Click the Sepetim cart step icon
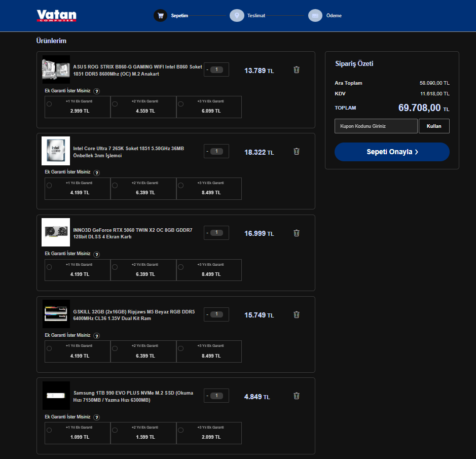Viewport: 476px width, 459px height. [160, 16]
